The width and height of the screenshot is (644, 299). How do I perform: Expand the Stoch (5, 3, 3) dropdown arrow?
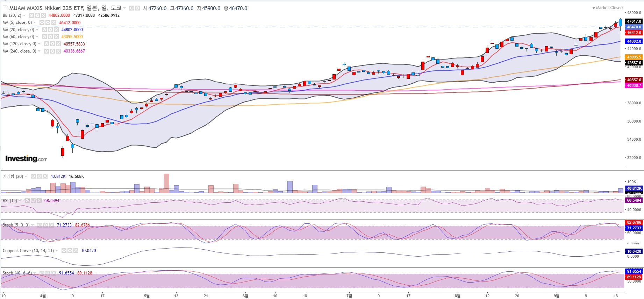tap(33, 225)
